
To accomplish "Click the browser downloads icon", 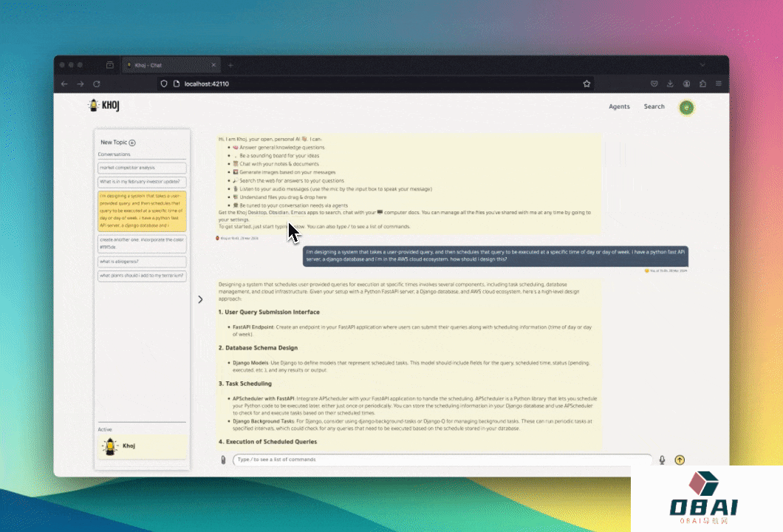I will (671, 84).
